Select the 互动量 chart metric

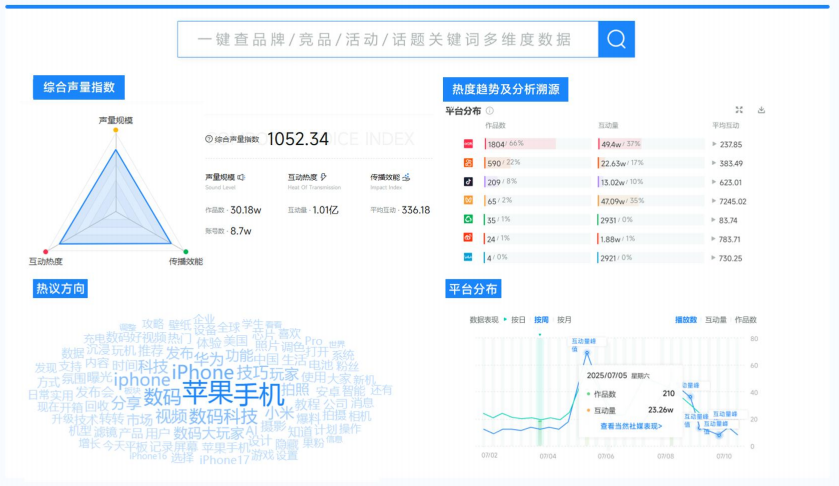coord(716,320)
